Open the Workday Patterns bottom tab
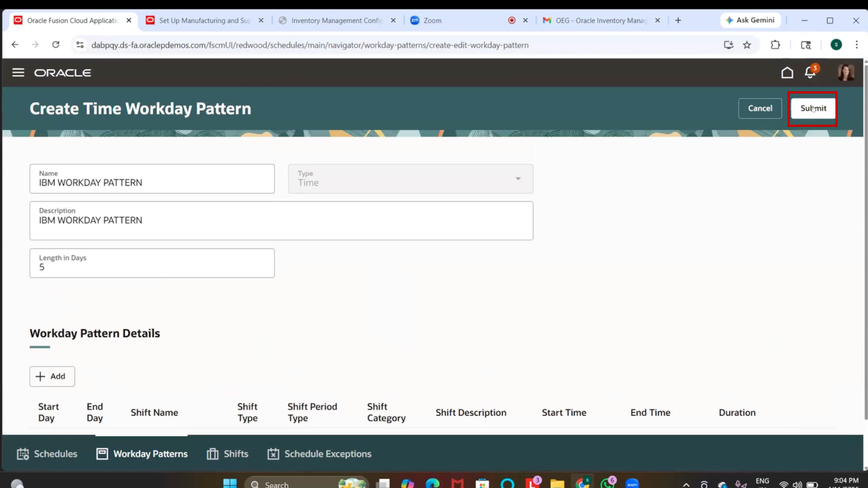 (x=142, y=454)
